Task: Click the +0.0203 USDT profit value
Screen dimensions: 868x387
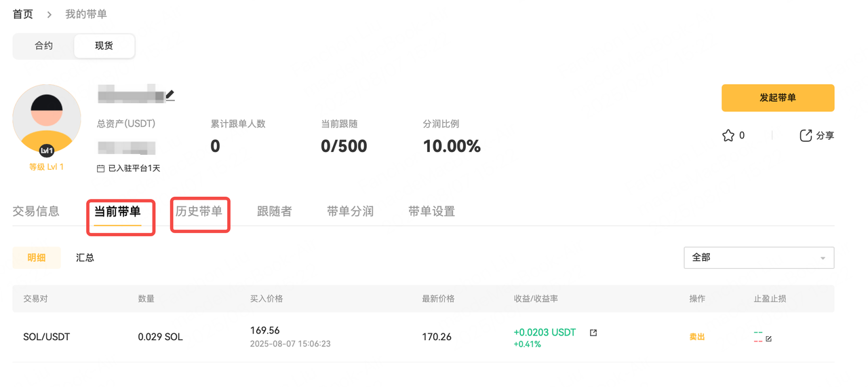Action: click(x=545, y=333)
